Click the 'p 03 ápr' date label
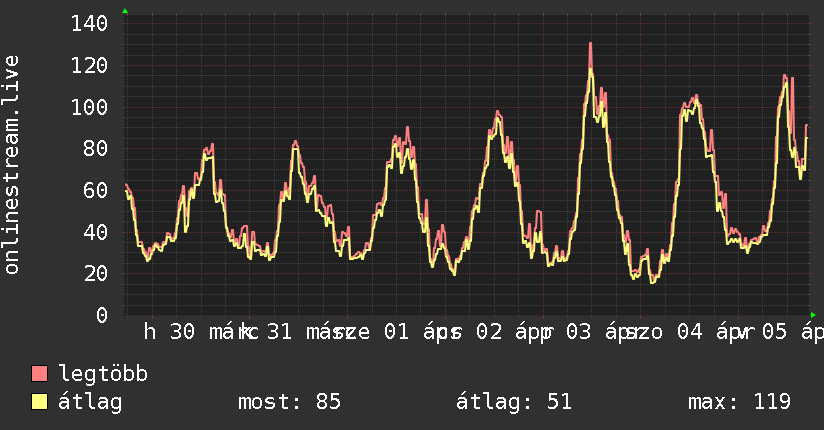824x430 pixels. pyautogui.click(x=592, y=332)
